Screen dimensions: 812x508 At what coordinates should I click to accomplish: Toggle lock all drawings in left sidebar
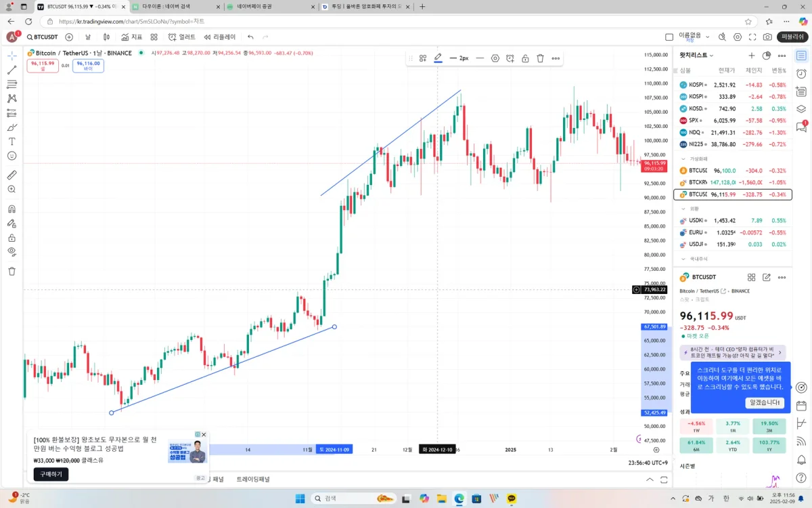pos(12,238)
